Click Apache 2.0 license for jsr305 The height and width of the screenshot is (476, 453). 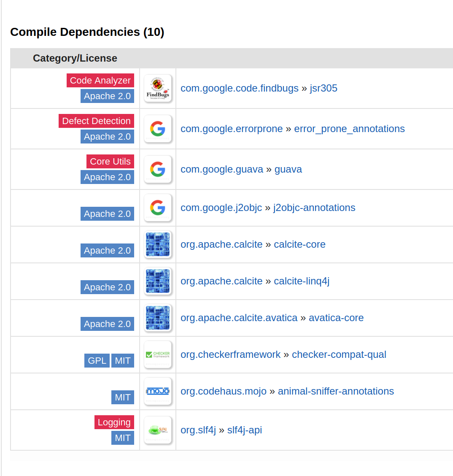pyautogui.click(x=108, y=96)
